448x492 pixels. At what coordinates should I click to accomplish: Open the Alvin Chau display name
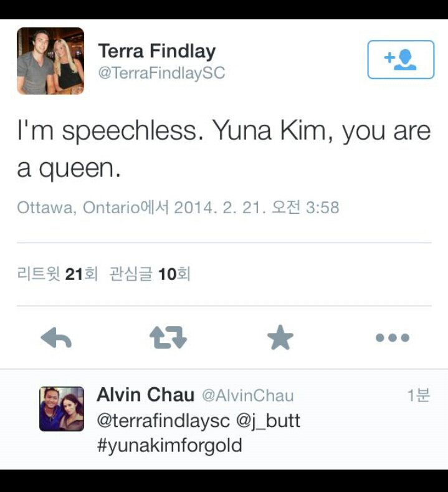[x=145, y=395]
